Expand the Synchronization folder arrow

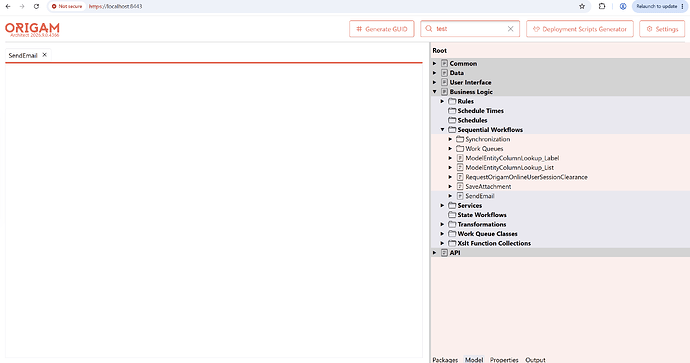pyautogui.click(x=451, y=139)
